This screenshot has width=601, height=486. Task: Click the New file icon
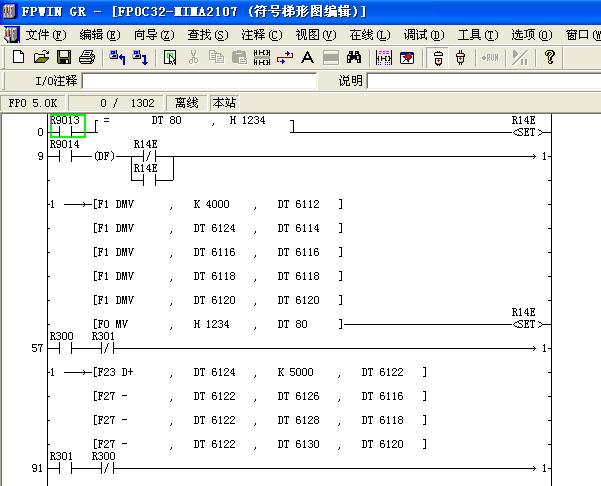[x=18, y=58]
